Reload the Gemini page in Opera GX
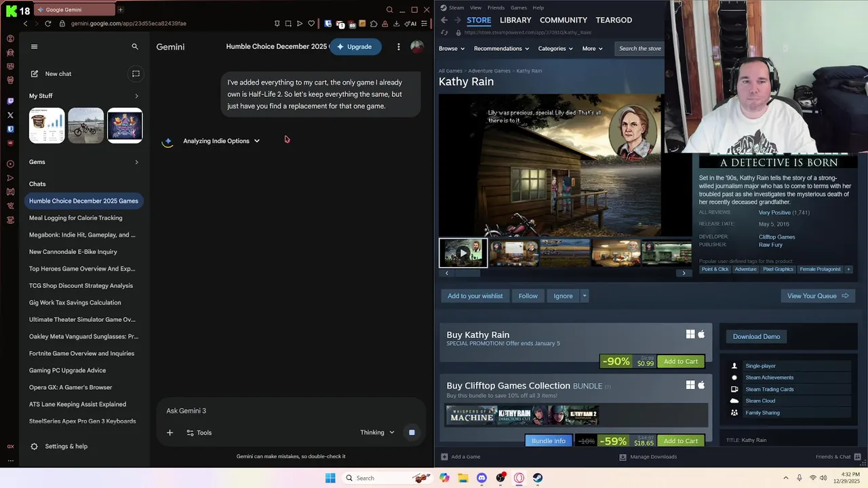 [x=47, y=23]
